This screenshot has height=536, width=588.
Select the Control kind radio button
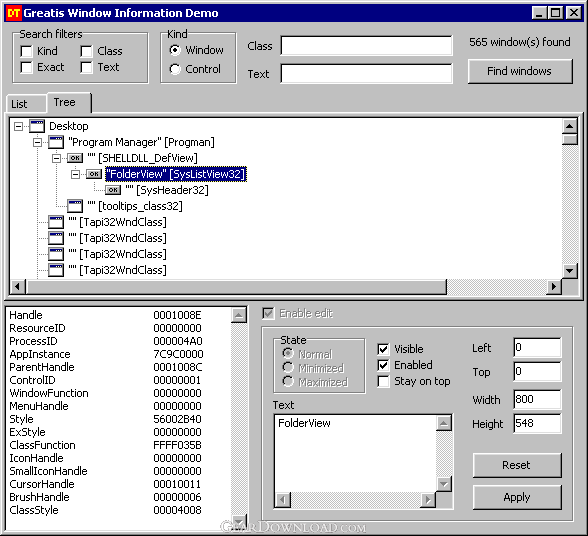(175, 69)
